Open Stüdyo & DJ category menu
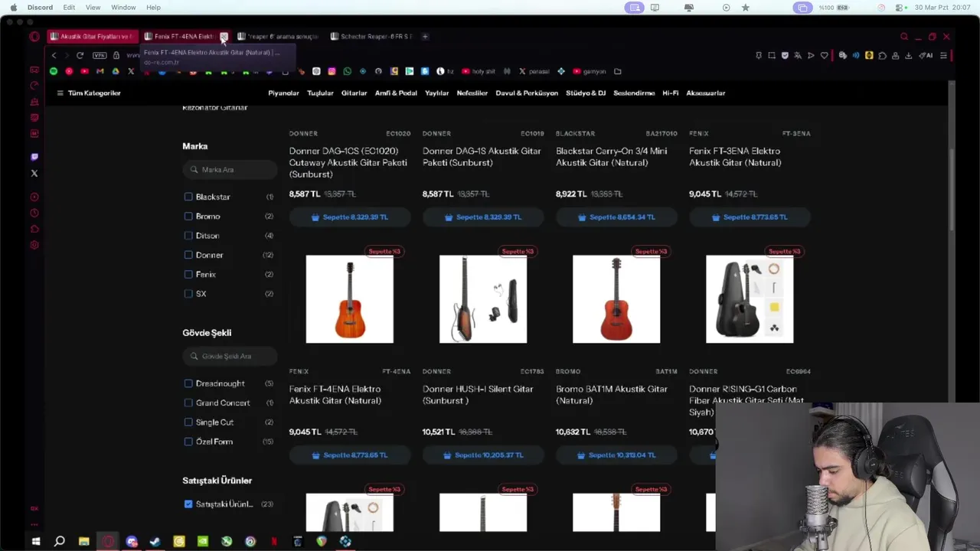 [586, 93]
